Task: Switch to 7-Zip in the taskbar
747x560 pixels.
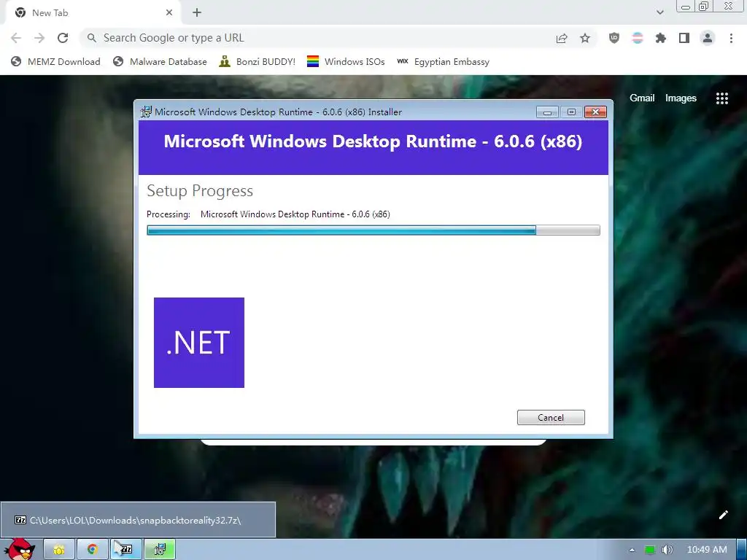Action: tap(125, 550)
